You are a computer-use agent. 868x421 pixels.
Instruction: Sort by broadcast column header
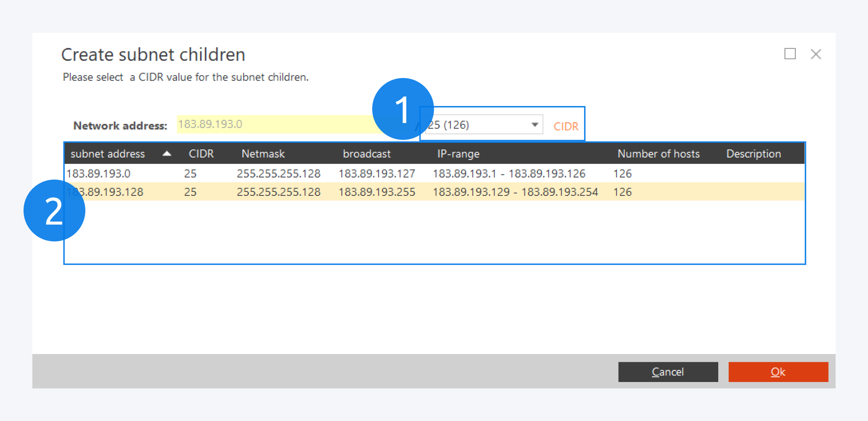pos(367,153)
